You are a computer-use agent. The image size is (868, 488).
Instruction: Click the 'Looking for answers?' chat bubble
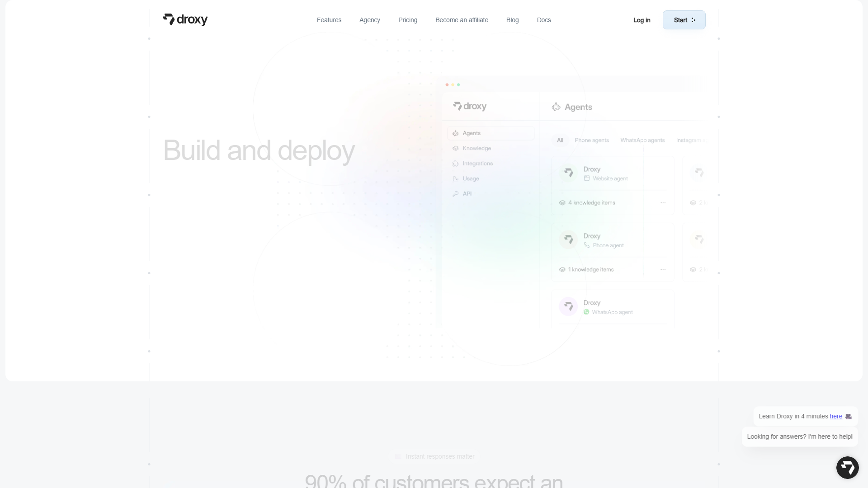(x=800, y=436)
